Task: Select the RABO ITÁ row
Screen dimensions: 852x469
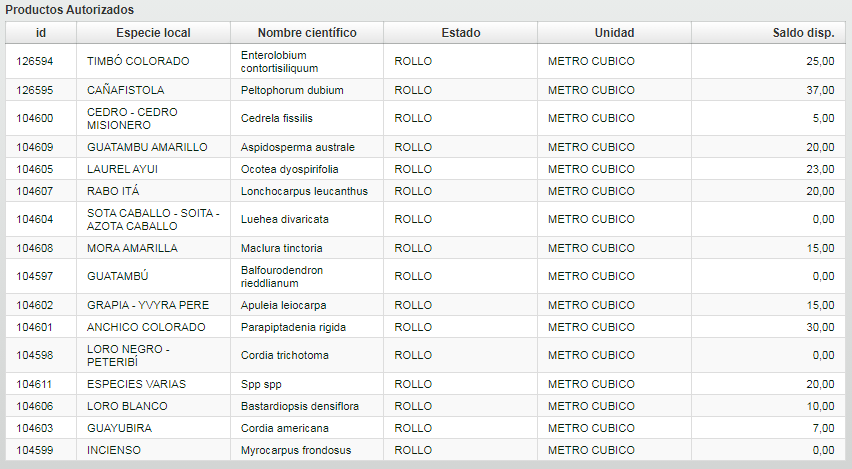Action: pyautogui.click(x=425, y=191)
